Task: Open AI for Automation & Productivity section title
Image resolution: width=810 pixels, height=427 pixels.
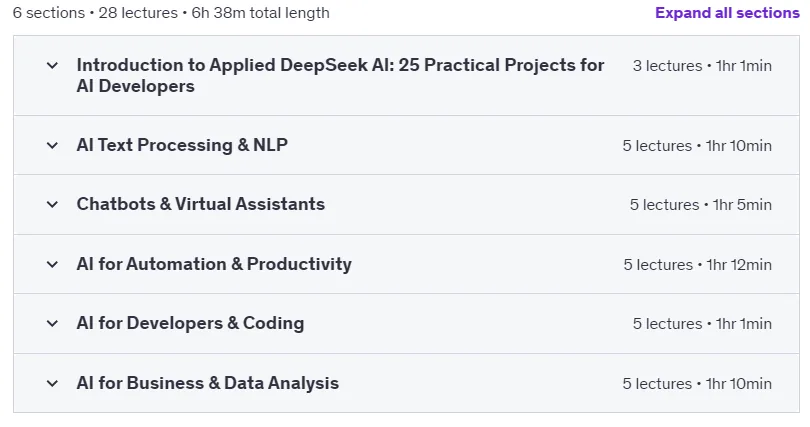Action: pos(214,264)
